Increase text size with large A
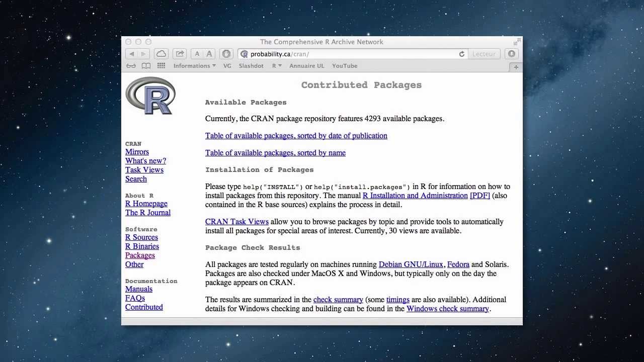This screenshot has width=644, height=362. (x=209, y=54)
